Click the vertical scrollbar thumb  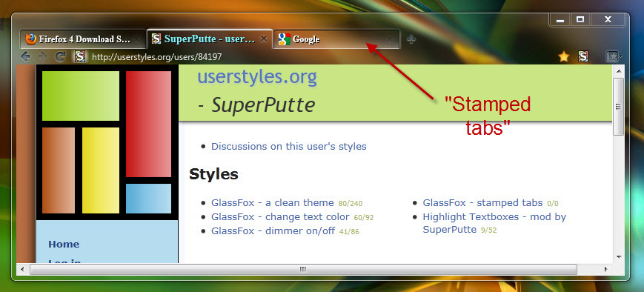619,107
